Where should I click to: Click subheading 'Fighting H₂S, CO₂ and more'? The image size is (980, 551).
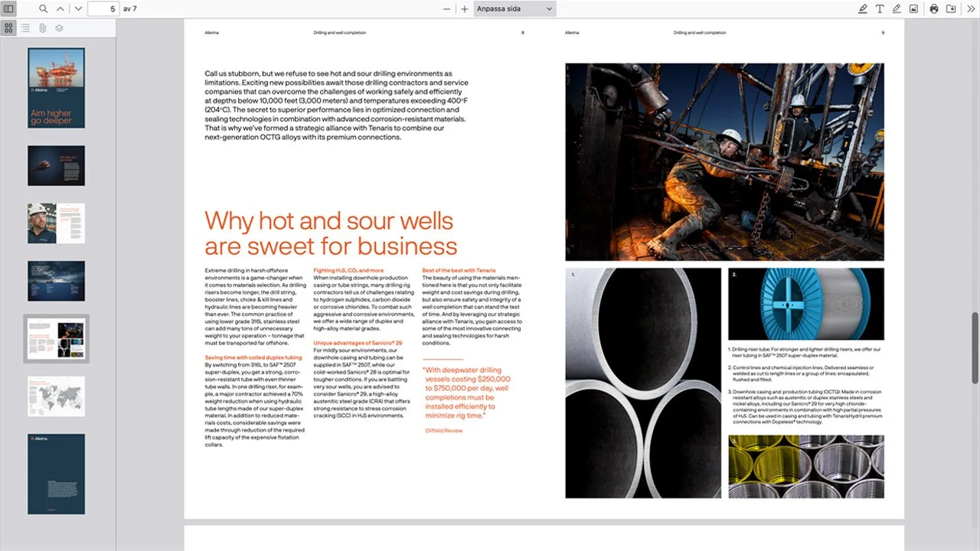(348, 270)
